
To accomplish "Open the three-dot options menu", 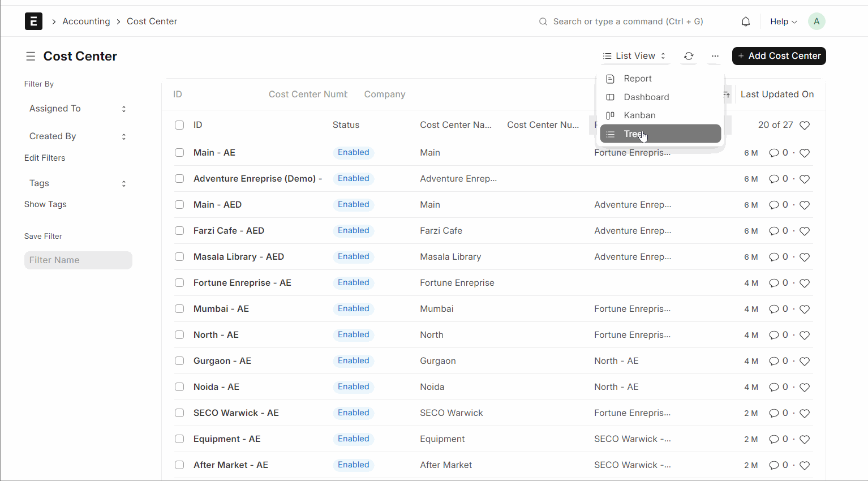I will (715, 56).
